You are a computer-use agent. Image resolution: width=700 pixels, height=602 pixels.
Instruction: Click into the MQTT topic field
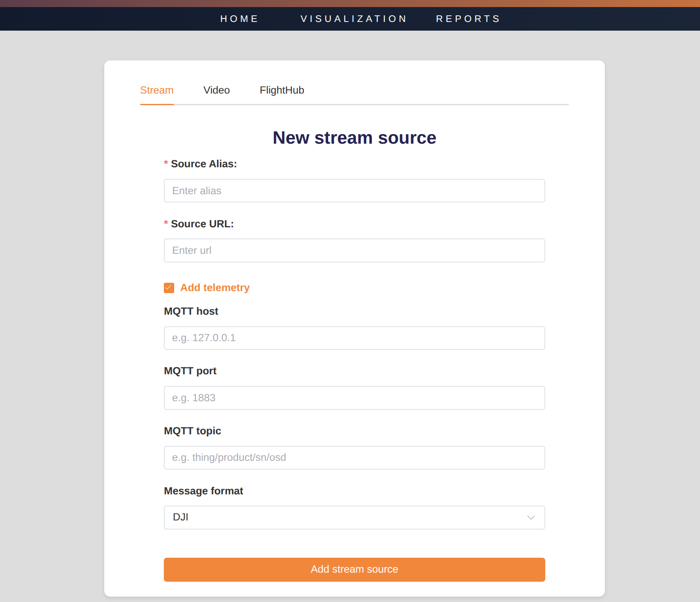point(354,458)
